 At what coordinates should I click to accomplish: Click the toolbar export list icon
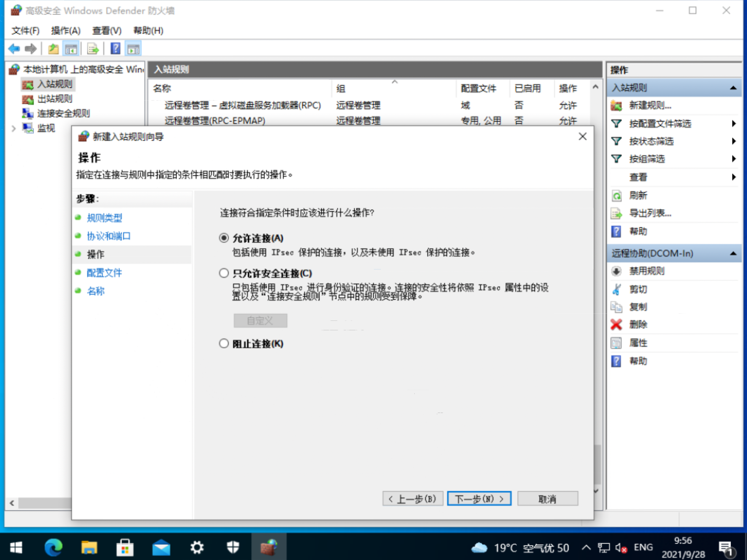click(x=93, y=49)
